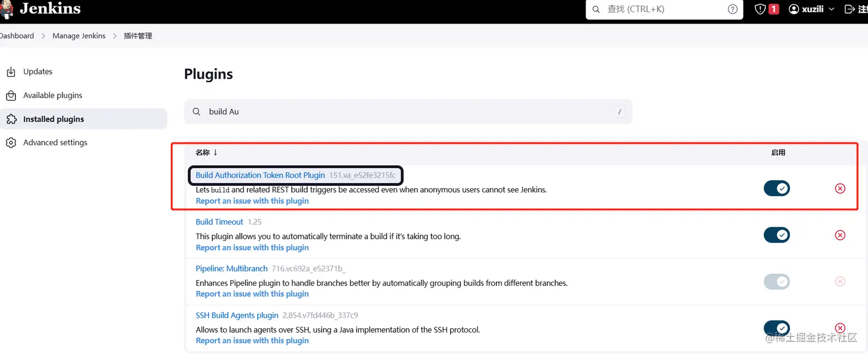868x354 pixels.
Task: Click the Updates download icon
Action: (11, 72)
